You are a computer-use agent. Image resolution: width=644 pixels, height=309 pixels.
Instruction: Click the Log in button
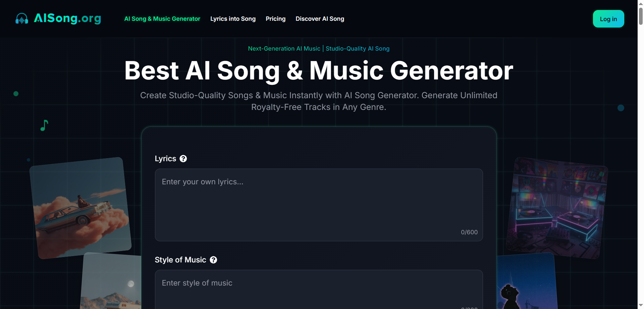608,19
